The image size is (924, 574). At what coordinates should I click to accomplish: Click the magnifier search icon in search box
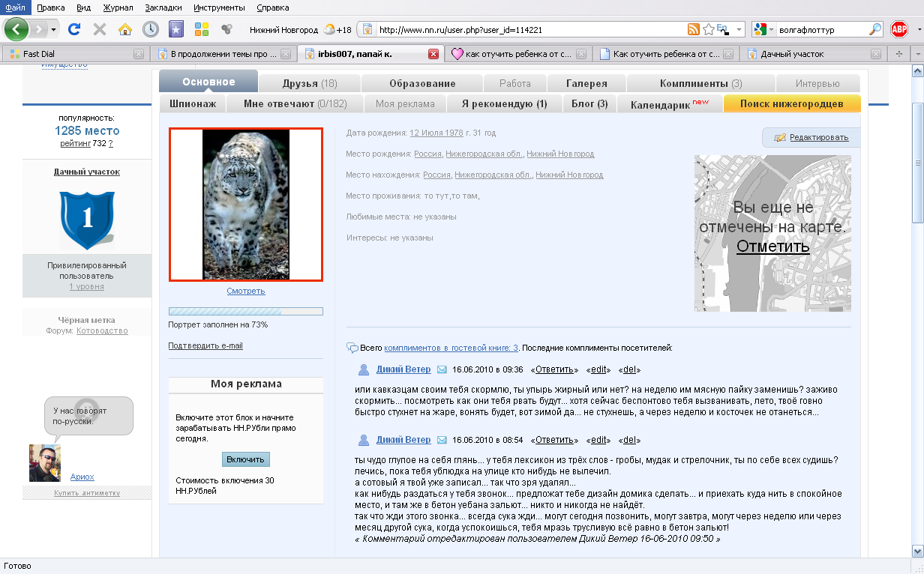tap(875, 30)
